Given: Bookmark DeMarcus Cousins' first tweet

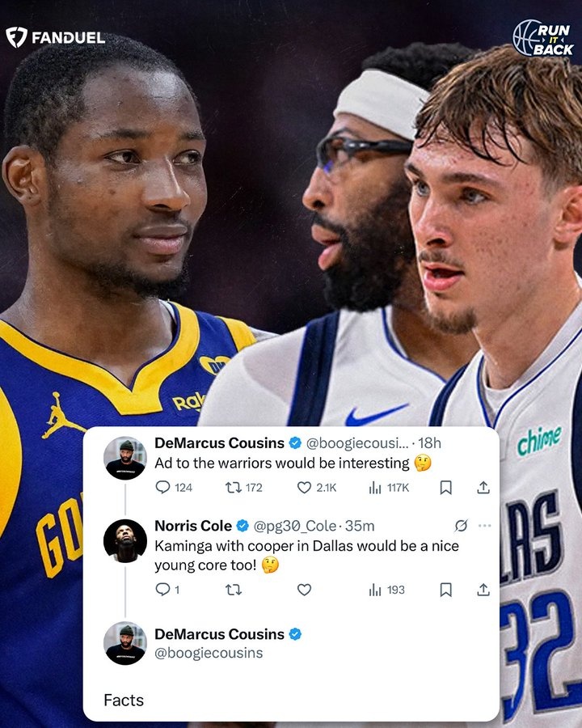Looking at the screenshot, I should click(445, 487).
